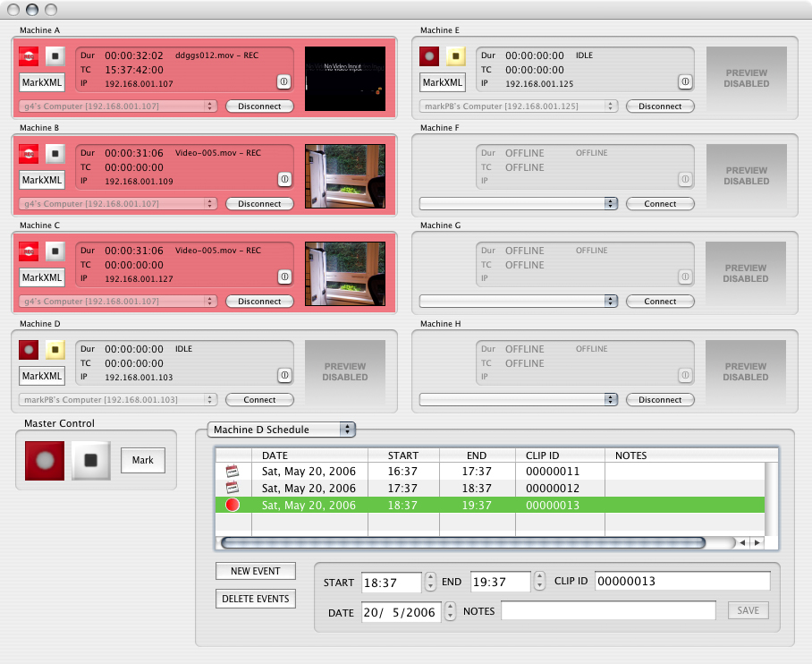Click the NEW EVENT button
Image resolution: width=812 pixels, height=664 pixels.
coord(255,571)
